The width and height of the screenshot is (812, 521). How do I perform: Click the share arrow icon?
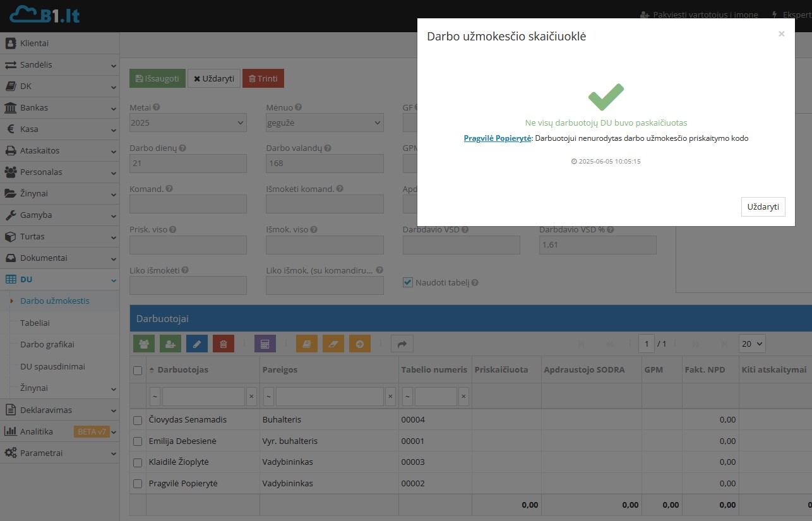point(402,344)
